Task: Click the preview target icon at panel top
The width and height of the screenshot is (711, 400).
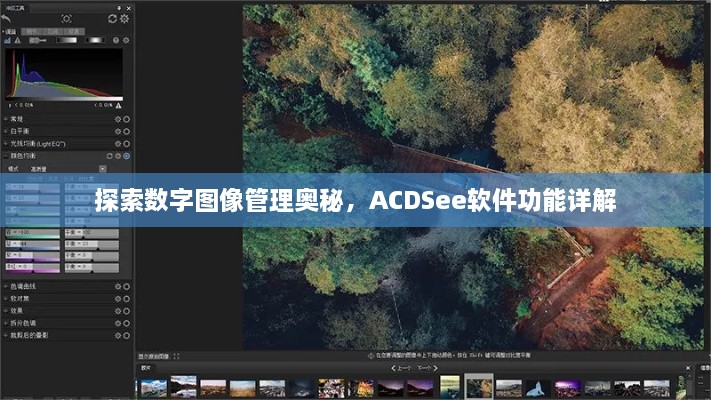Action: (x=66, y=18)
